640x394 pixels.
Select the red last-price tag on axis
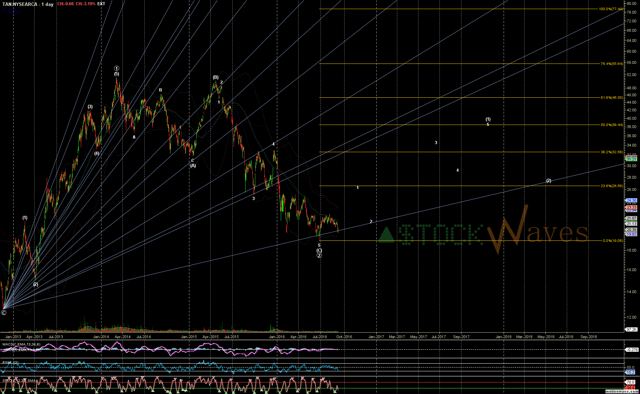point(631,207)
